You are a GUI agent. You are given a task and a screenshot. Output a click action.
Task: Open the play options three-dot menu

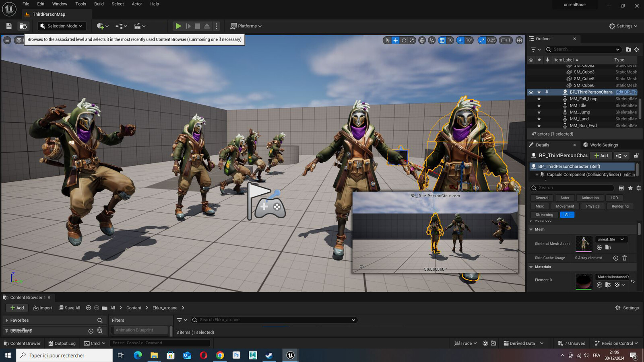tap(217, 26)
